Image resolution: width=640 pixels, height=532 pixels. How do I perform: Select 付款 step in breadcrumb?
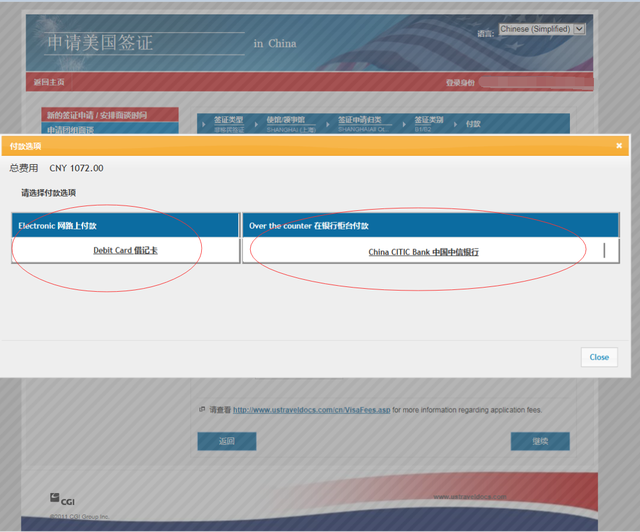pos(473,124)
